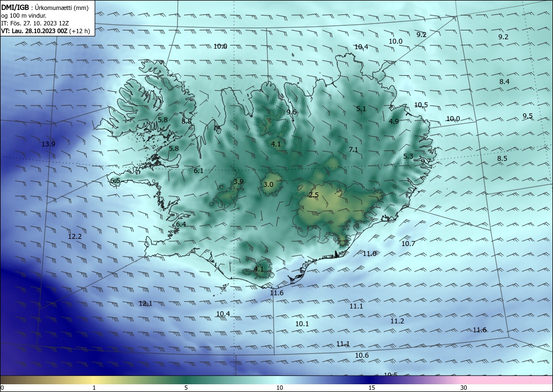
Task: Click the VT: Lau. 28.10.2023 00Z line
Action: point(45,31)
